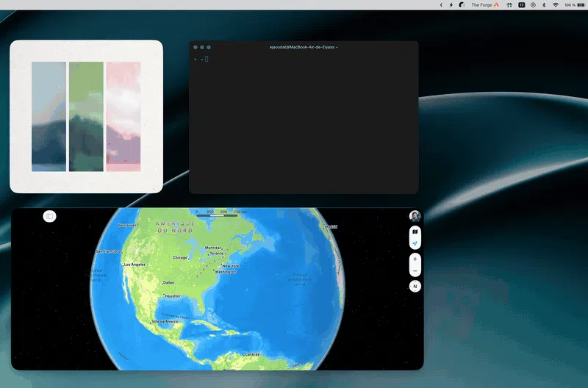Click the Chicago label on the map

point(180,257)
